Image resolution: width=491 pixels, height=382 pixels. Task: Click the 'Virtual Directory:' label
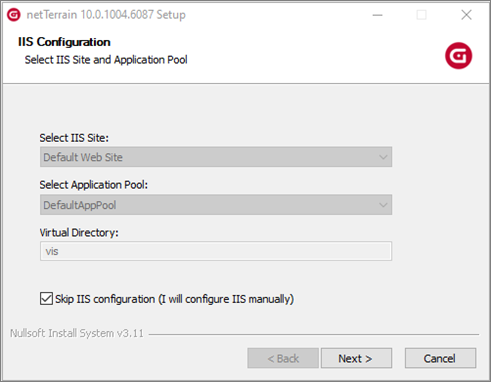tap(79, 232)
